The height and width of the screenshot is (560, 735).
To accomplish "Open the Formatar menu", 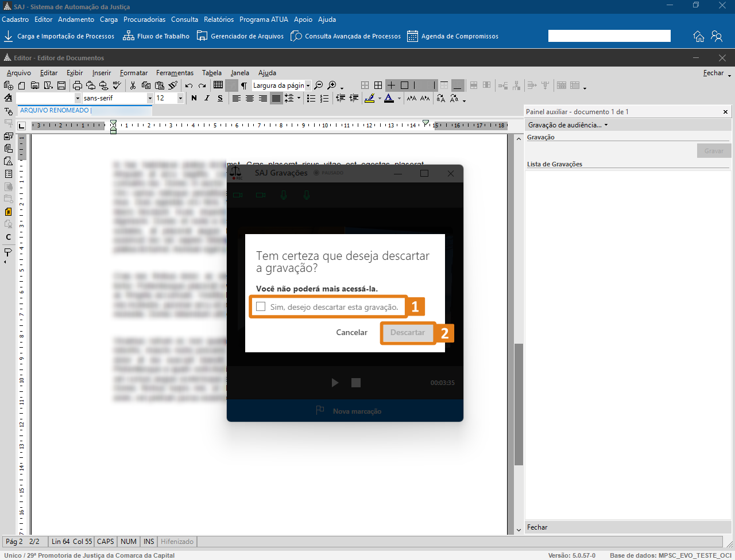I will click(134, 73).
